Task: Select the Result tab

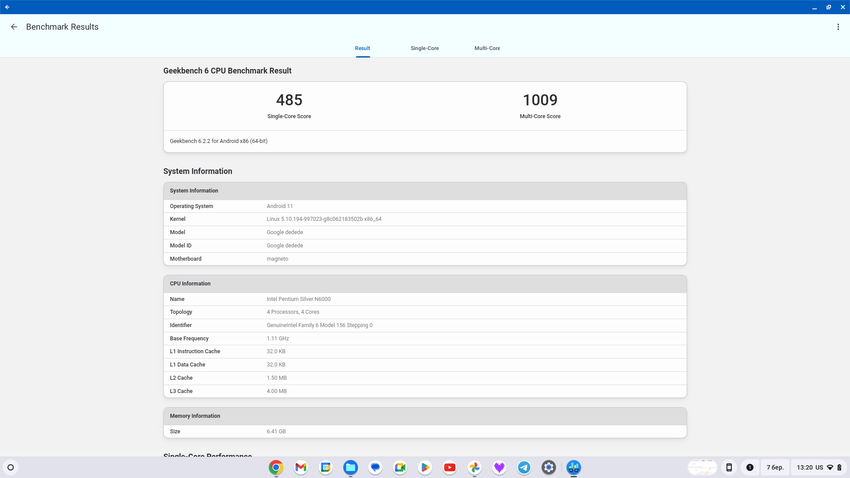Action: 362,48
